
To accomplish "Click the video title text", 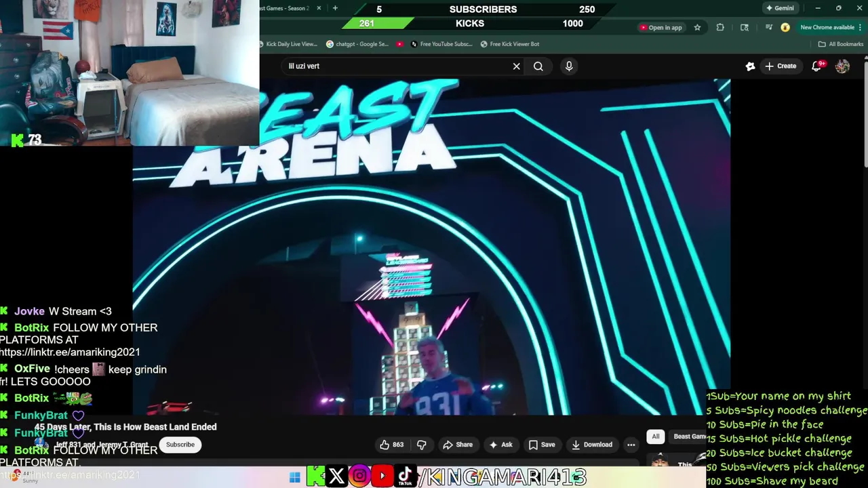I will (x=125, y=427).
